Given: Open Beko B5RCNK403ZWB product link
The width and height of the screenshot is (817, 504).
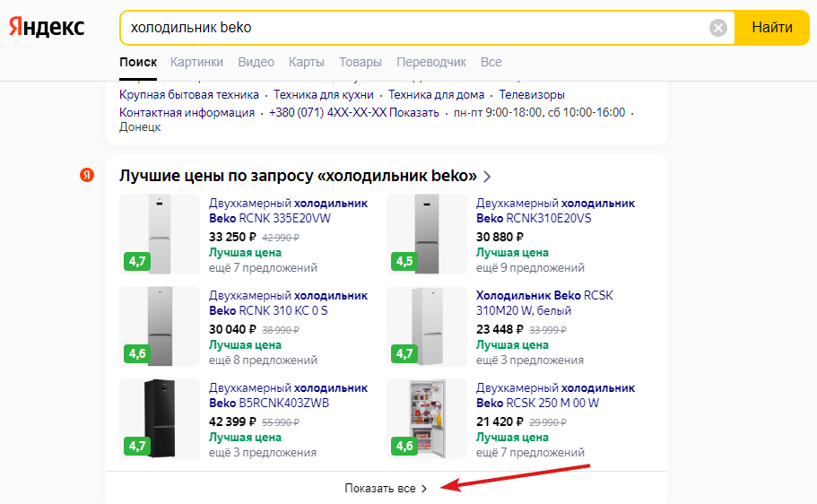Looking at the screenshot, I should 288,395.
